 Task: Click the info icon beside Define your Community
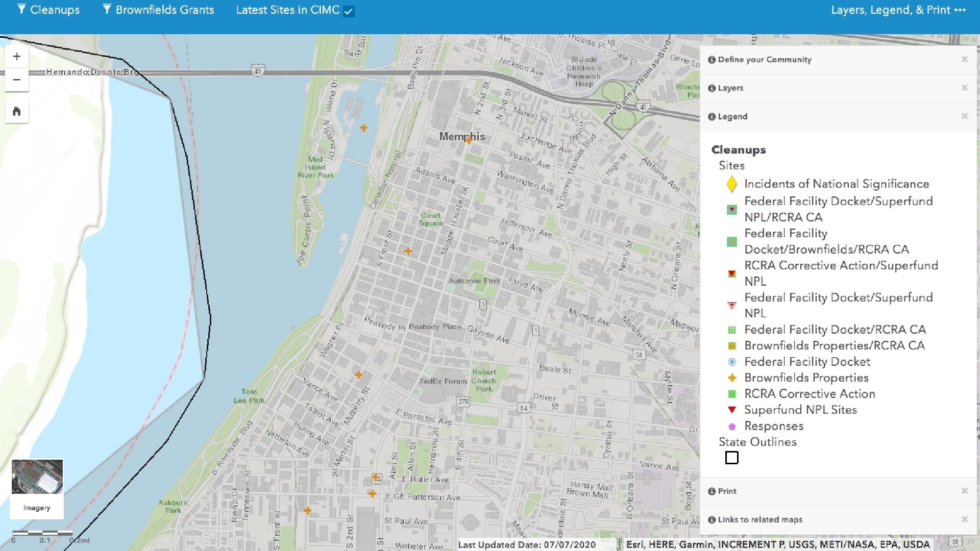(712, 60)
